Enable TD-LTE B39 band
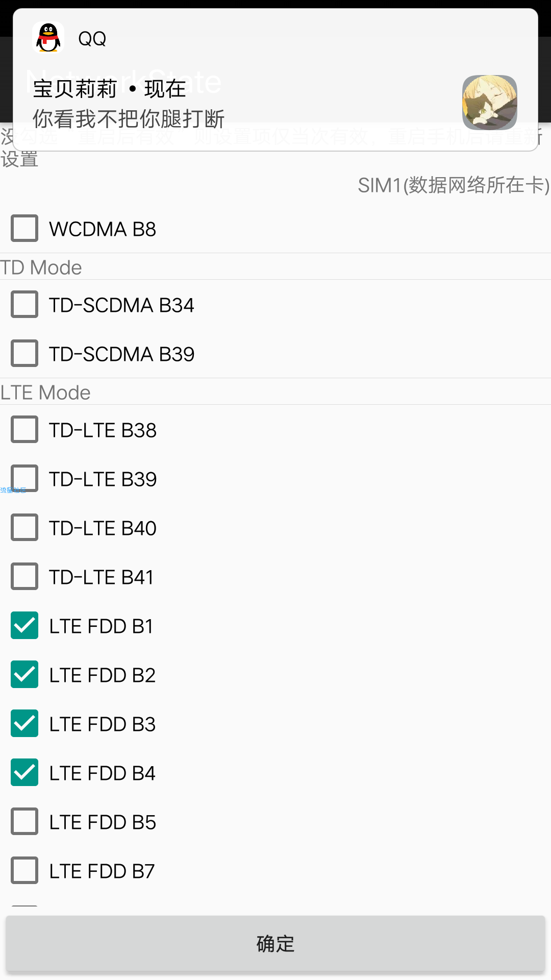The height and width of the screenshot is (980, 551). [24, 478]
